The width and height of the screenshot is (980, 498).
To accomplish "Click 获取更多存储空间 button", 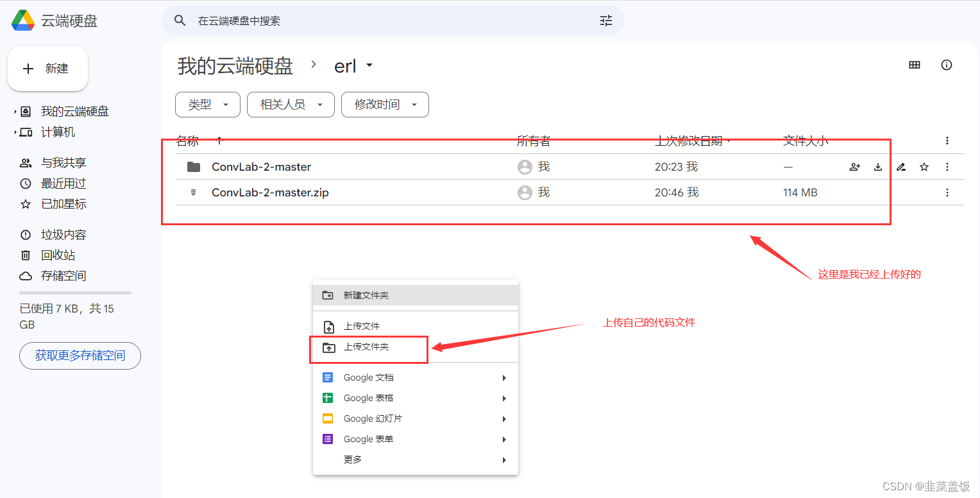I will pyautogui.click(x=80, y=356).
